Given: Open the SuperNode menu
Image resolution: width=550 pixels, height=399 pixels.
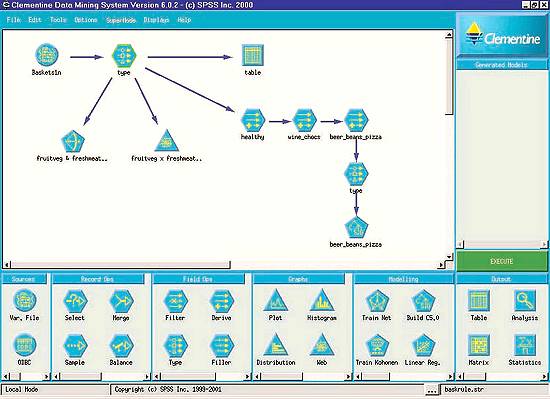Looking at the screenshot, I should pos(121,20).
